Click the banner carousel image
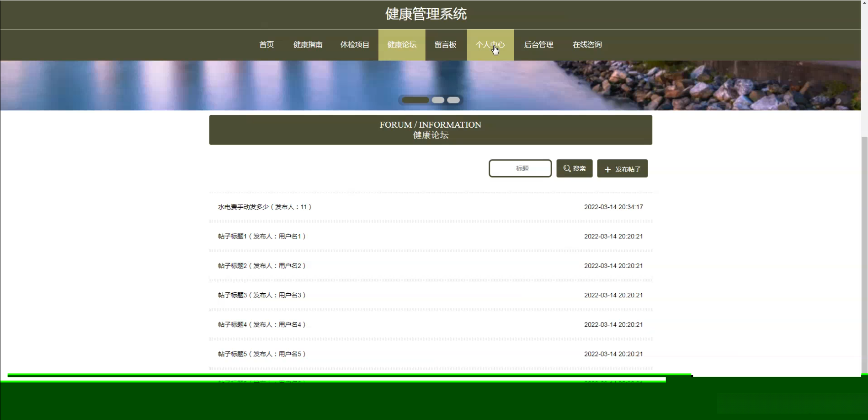Image resolution: width=868 pixels, height=420 pixels. click(x=431, y=86)
